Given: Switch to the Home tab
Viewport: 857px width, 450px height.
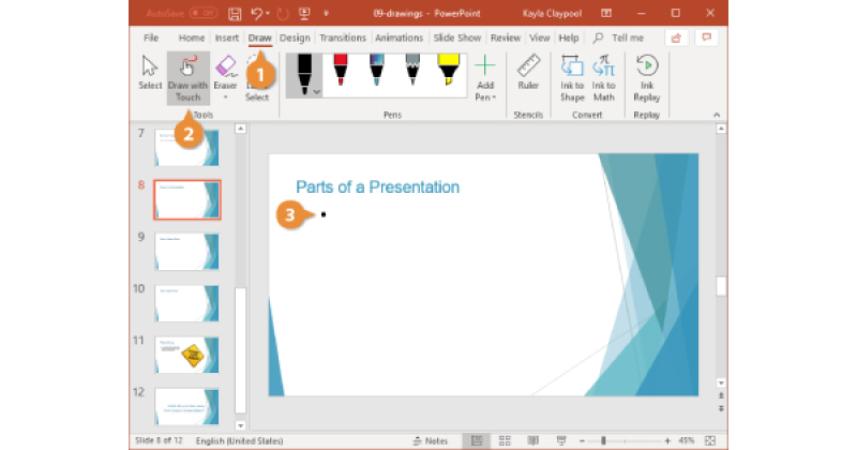Looking at the screenshot, I should [191, 38].
